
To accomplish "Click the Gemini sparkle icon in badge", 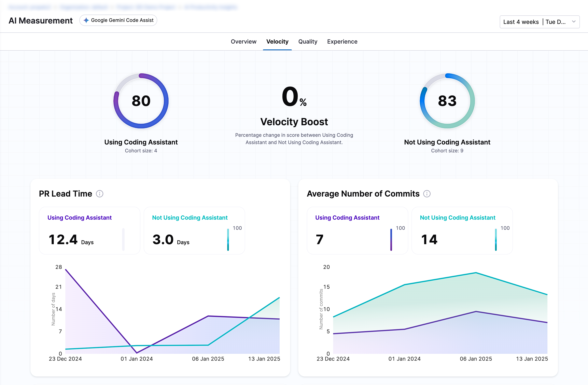I will pos(86,20).
